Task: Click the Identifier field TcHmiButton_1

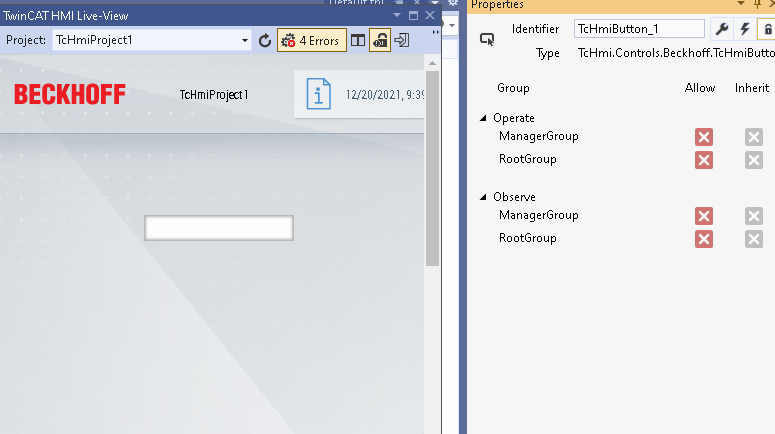Action: coord(639,29)
